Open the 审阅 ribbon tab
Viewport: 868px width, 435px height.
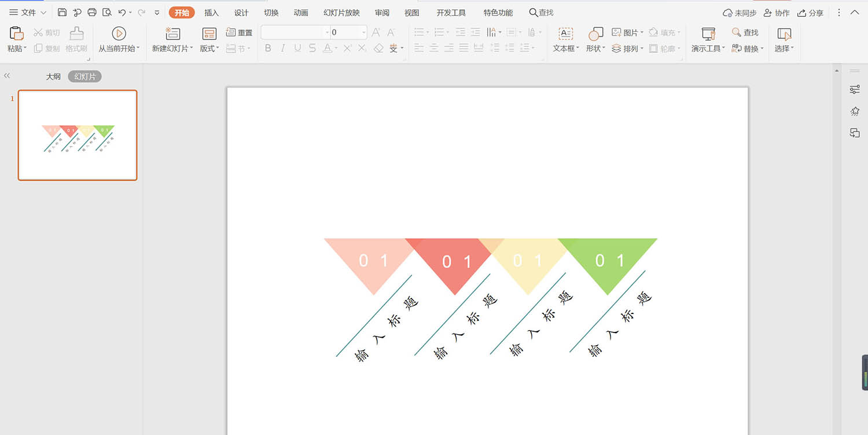pos(382,13)
